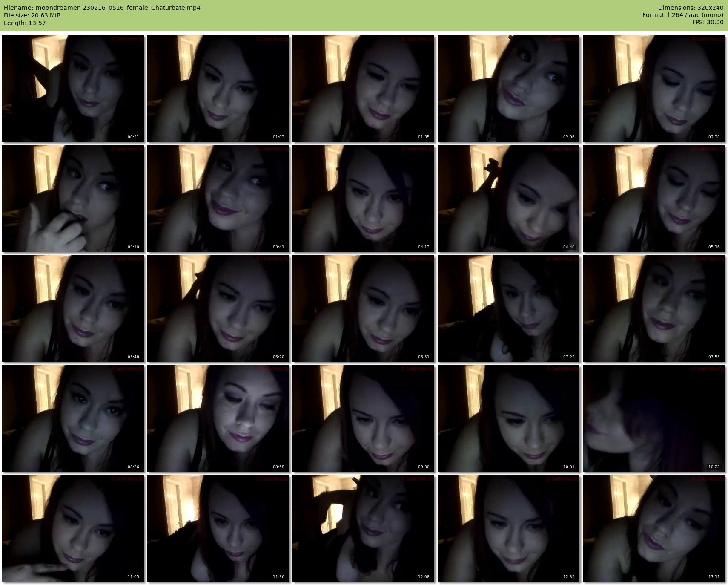
Task: Click the frame timestamped 08:58
Action: coord(218,418)
